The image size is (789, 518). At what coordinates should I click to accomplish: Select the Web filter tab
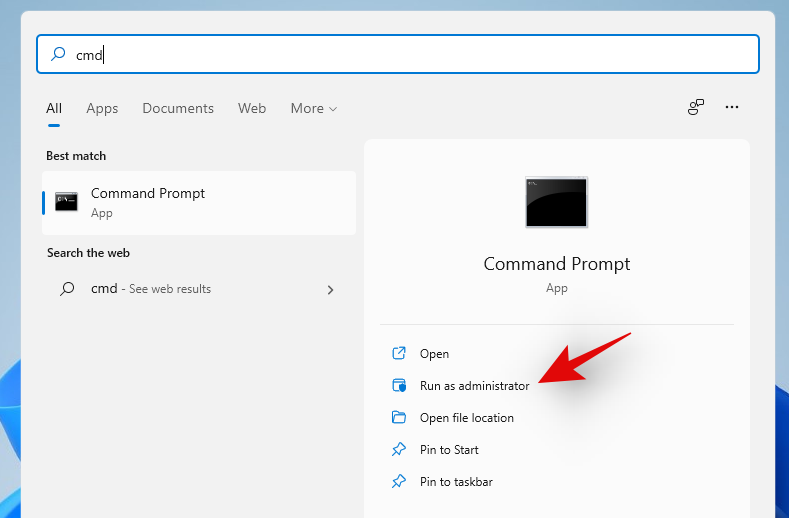[252, 108]
